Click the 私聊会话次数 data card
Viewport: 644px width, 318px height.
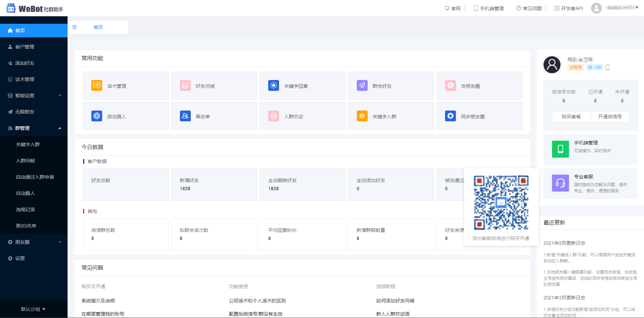pyautogui.click(x=214, y=234)
